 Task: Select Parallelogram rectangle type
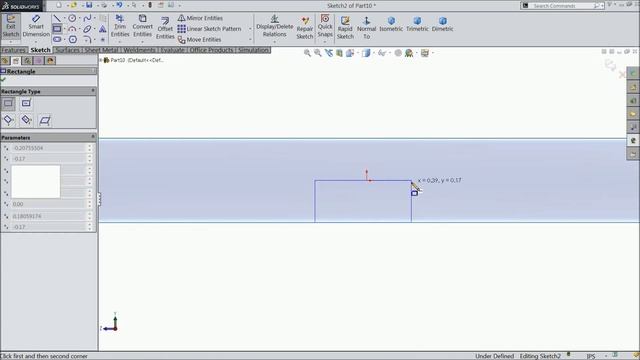point(44,120)
